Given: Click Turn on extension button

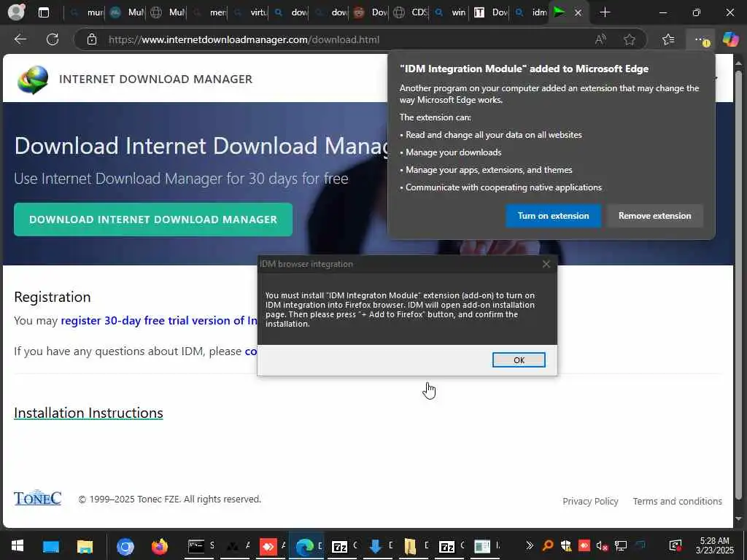Looking at the screenshot, I should tap(553, 216).
